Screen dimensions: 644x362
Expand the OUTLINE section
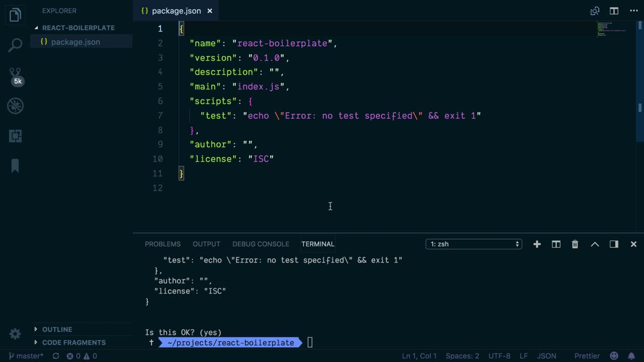(x=57, y=329)
